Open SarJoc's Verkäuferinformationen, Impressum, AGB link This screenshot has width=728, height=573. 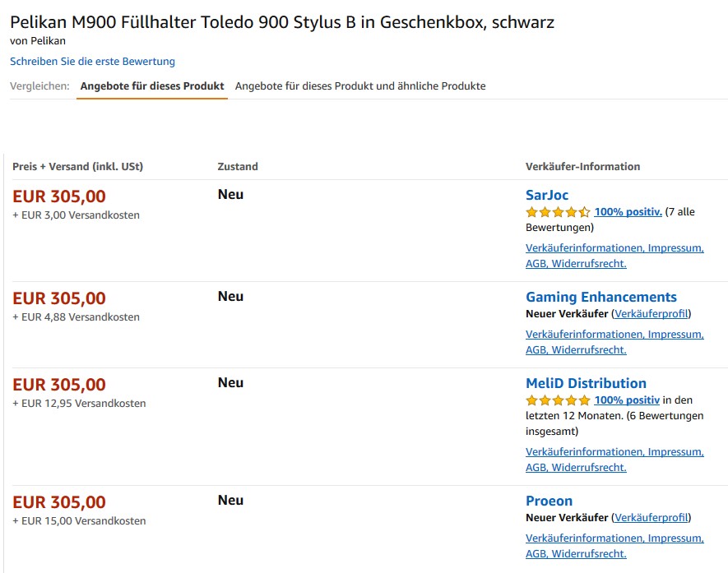click(614, 256)
